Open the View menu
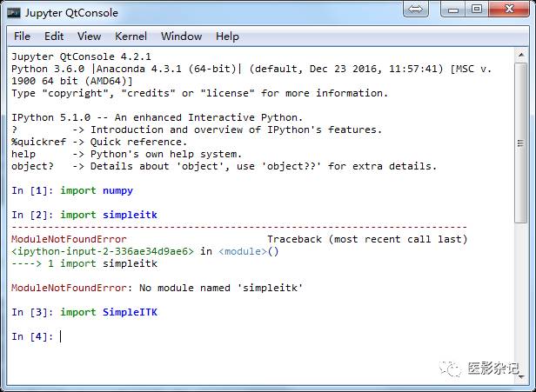The image size is (536, 392). (89, 37)
